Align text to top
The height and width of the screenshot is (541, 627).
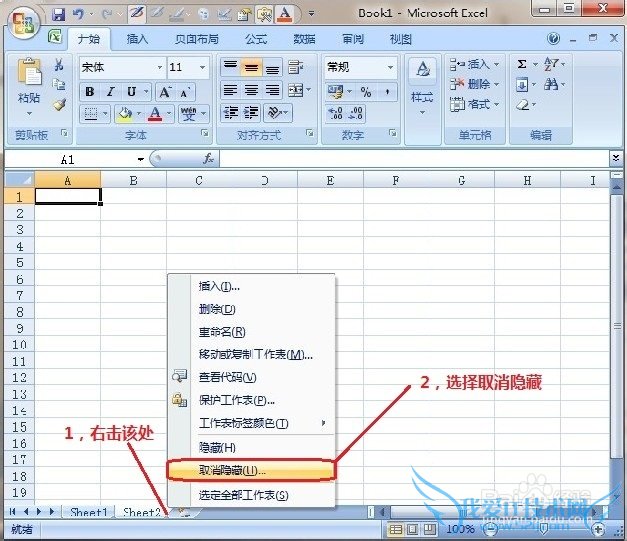[x=230, y=67]
